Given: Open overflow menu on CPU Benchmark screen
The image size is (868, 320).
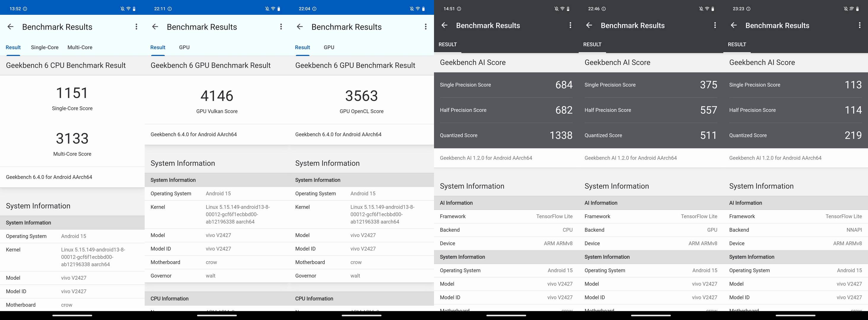Looking at the screenshot, I should (x=136, y=27).
